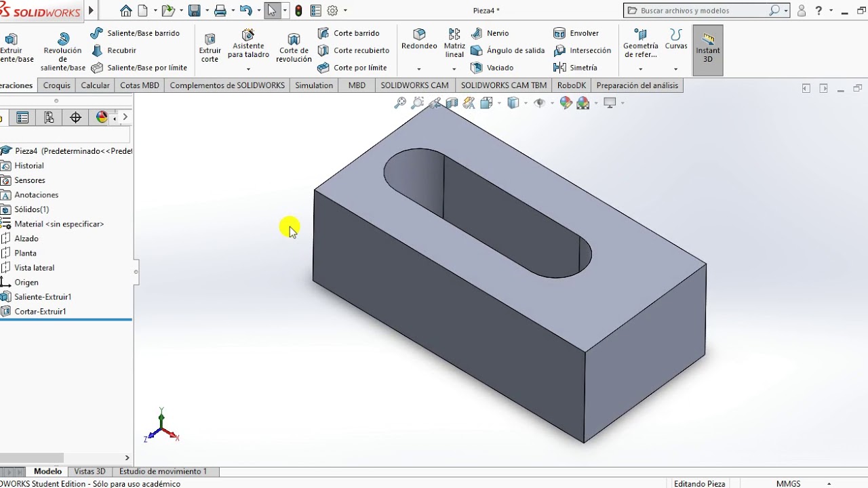Screen dimensions: 868x488
Task: Open the Property Manager panel tab
Action: coord(22,118)
